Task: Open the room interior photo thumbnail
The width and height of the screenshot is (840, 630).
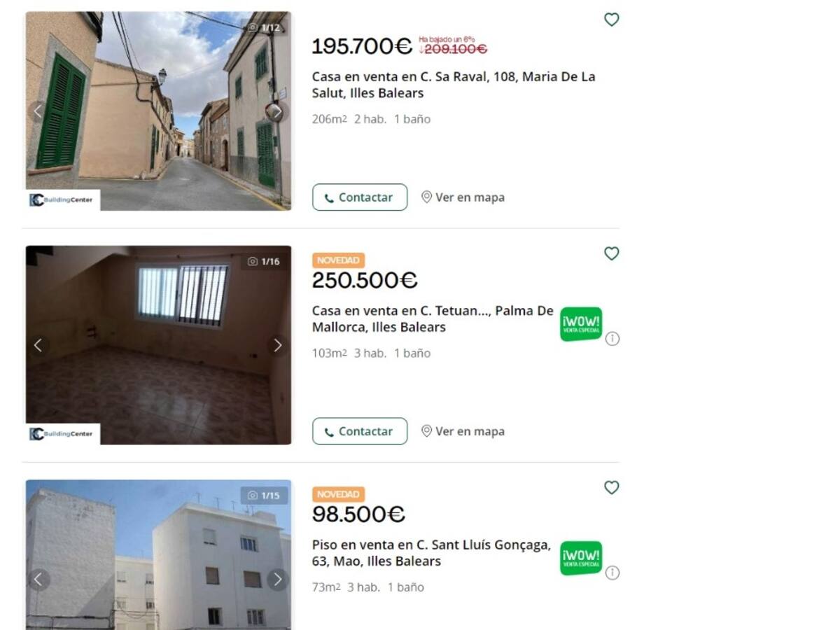Action: coord(158,345)
